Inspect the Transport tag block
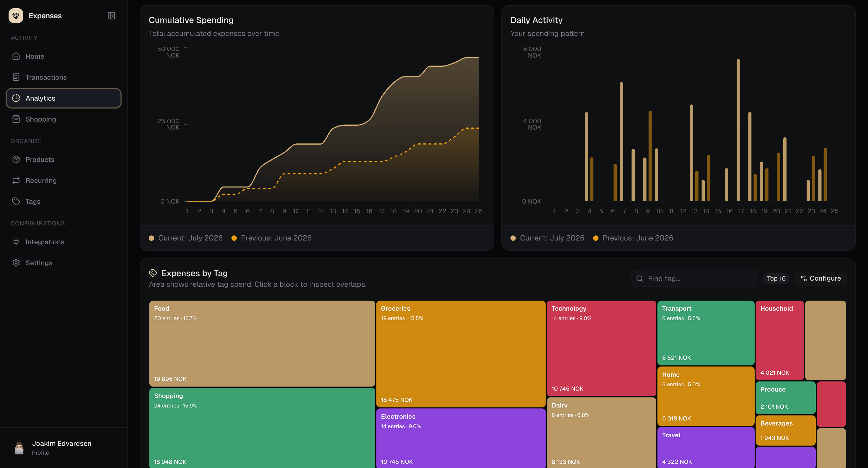This screenshot has width=868, height=468. tap(706, 333)
